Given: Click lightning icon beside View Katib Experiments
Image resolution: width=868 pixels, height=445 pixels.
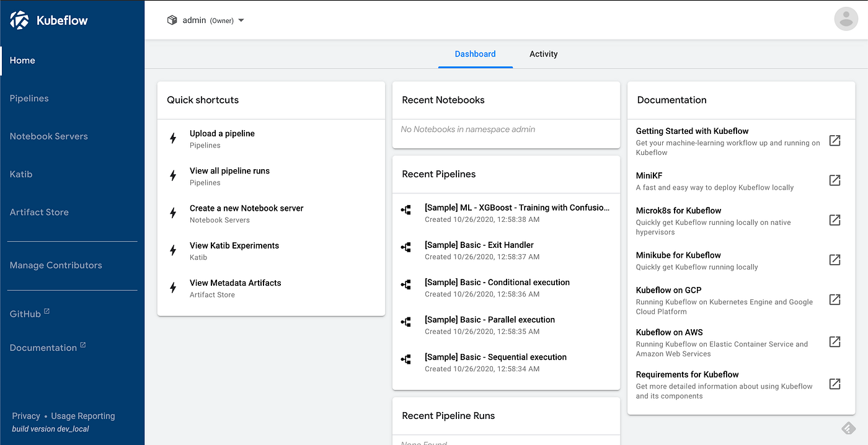Looking at the screenshot, I should pyautogui.click(x=174, y=250).
